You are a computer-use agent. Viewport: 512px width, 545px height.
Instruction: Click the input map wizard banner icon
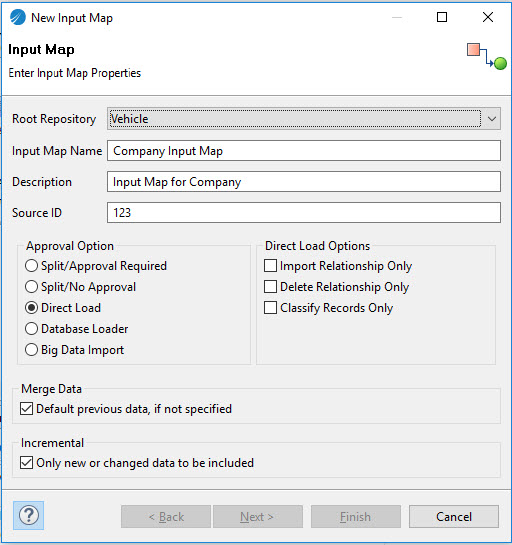[x=486, y=56]
